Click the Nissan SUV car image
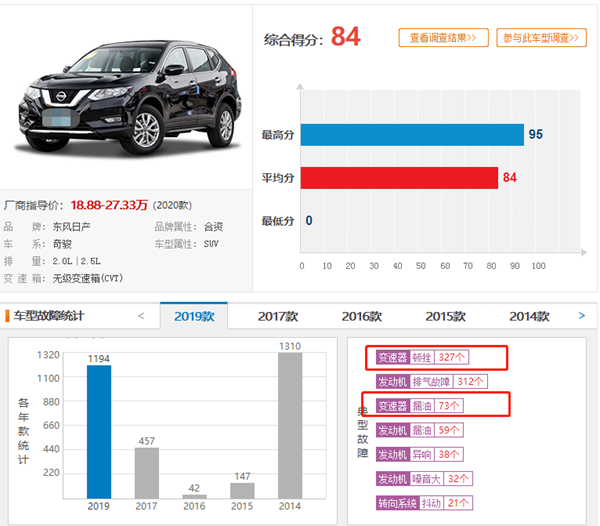The image size is (600, 526). pyautogui.click(x=129, y=98)
